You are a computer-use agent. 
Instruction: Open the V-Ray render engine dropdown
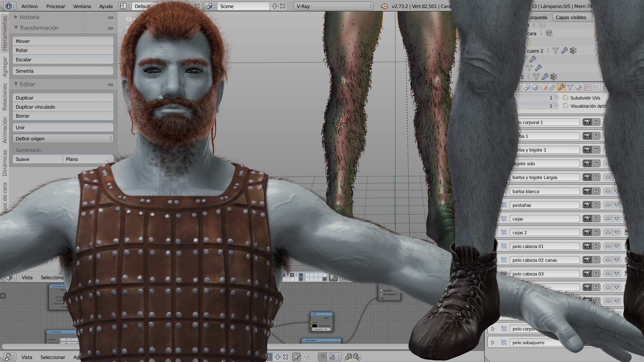coord(333,6)
